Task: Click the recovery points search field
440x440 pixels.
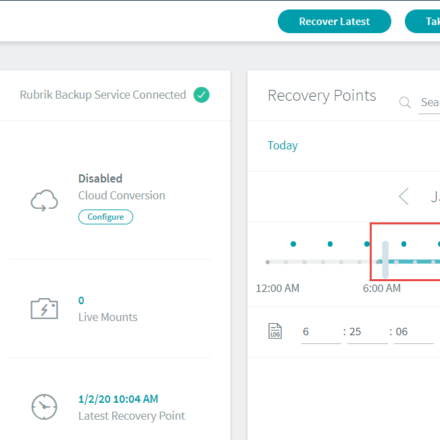Action: click(429, 103)
